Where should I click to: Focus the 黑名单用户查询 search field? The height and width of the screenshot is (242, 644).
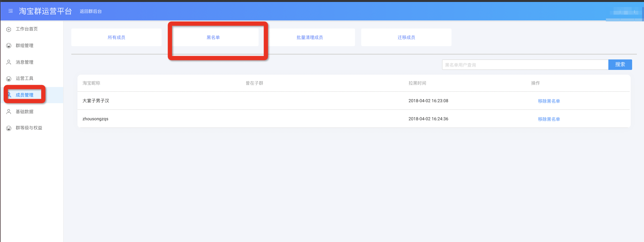coord(525,65)
